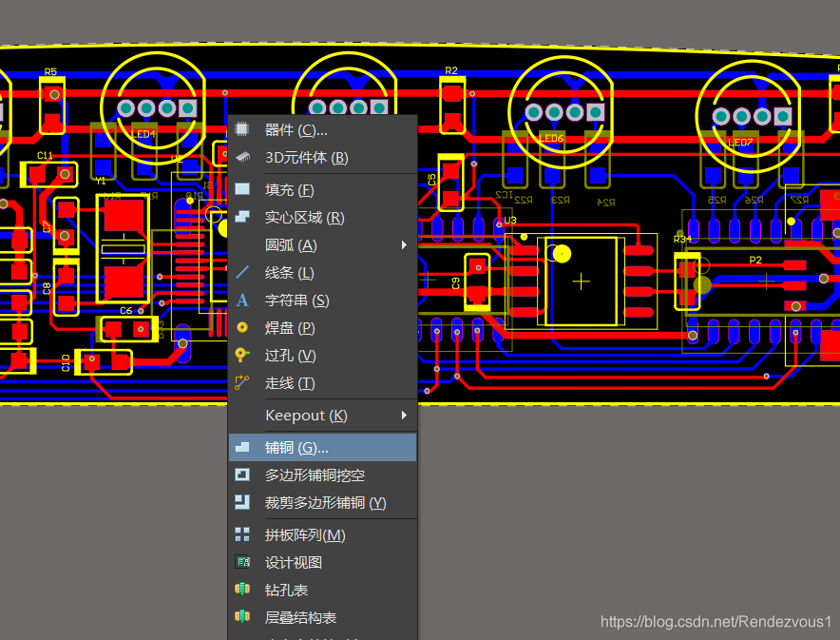
Task: Click the polygon cutout icon beside 多边形铺铜挖空
Action: point(242,475)
